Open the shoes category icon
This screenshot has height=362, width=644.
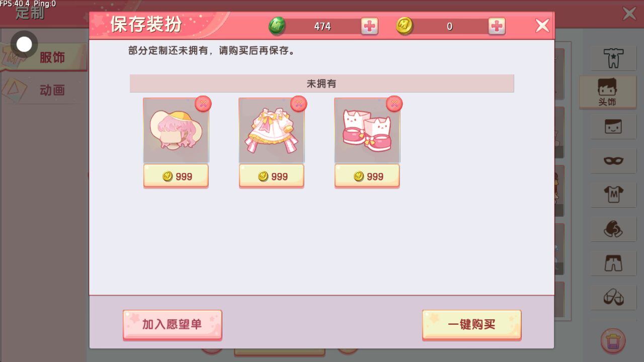click(x=613, y=297)
